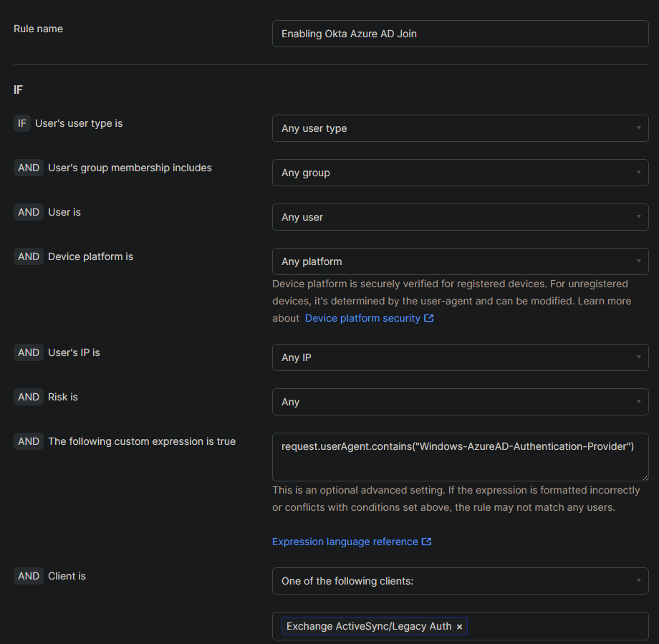Click the resize handle of the expression box
Image resolution: width=659 pixels, height=644 pixels.
[644, 479]
